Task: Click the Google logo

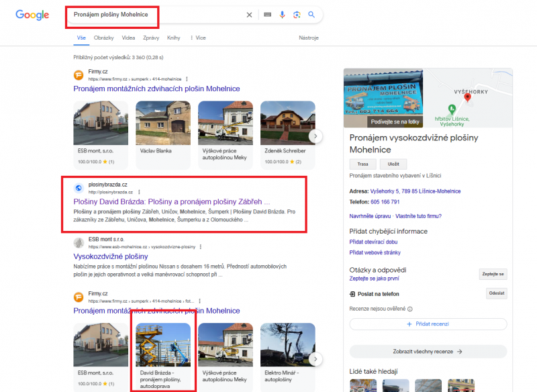Action: pyautogui.click(x=32, y=15)
